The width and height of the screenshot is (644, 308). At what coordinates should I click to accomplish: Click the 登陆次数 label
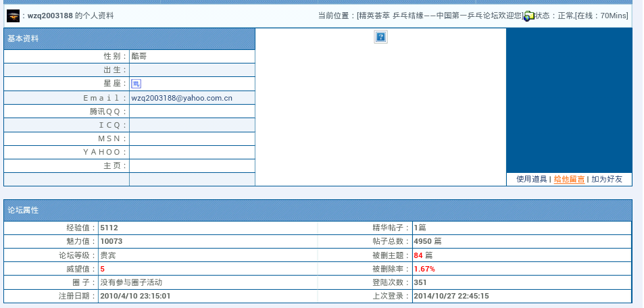pyautogui.click(x=391, y=282)
